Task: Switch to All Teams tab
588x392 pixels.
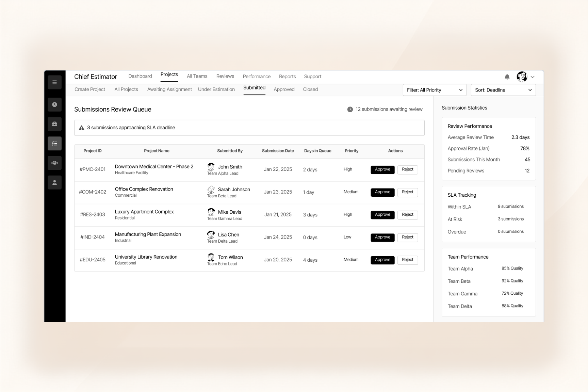Action: tap(197, 76)
